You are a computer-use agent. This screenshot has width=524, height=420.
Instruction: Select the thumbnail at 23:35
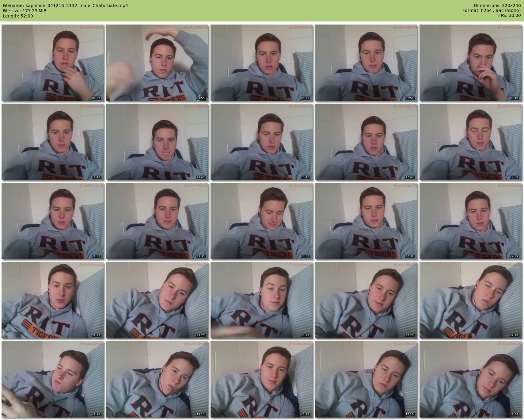click(157, 221)
